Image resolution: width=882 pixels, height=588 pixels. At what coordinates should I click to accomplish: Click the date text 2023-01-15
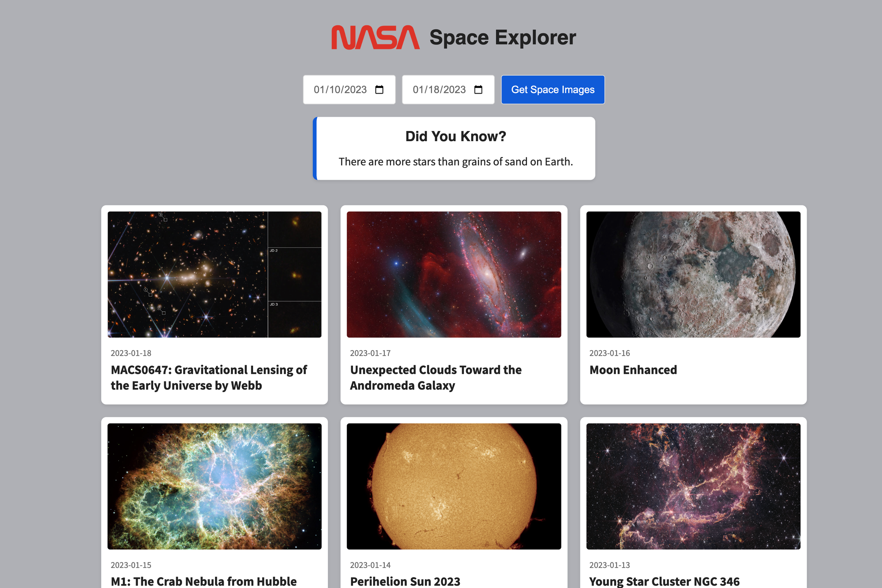[x=131, y=565]
